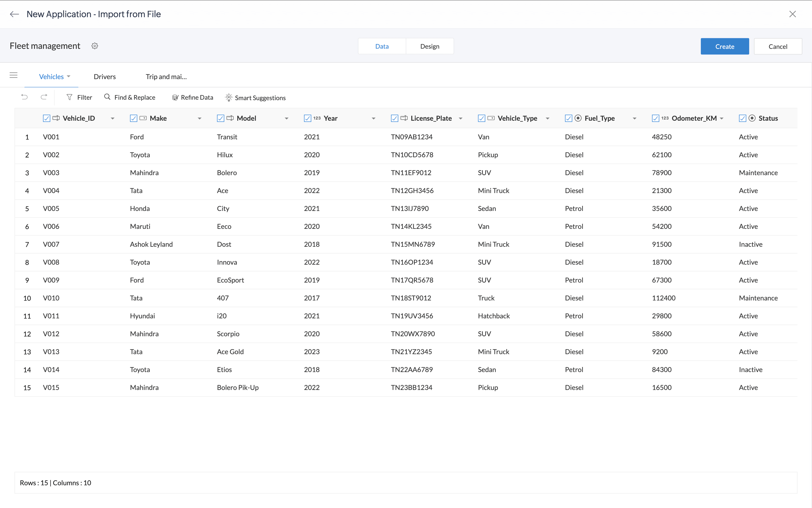Image resolution: width=812 pixels, height=508 pixels.
Task: Open the hamburger menu icon
Action: tap(14, 75)
